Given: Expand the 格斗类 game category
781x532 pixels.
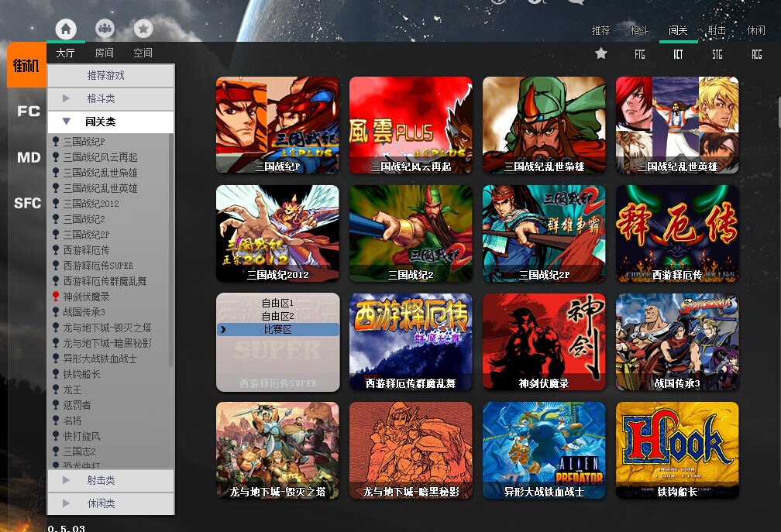Looking at the screenshot, I should pyautogui.click(x=110, y=99).
